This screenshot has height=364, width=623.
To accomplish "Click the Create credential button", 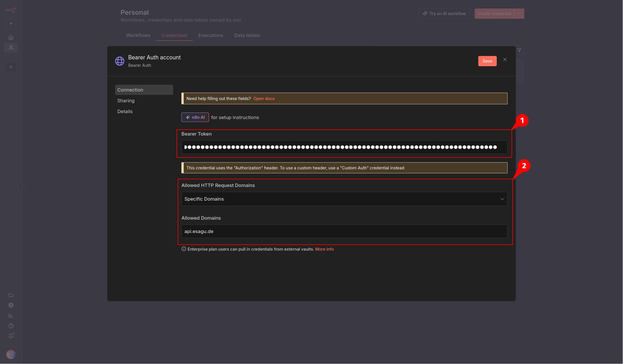I will coord(494,14).
